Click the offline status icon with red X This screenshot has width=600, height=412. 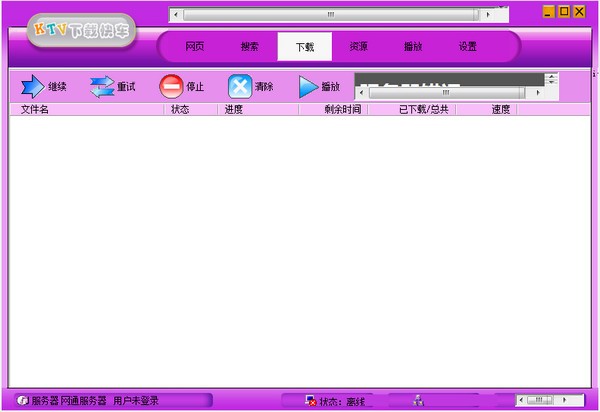pos(311,401)
